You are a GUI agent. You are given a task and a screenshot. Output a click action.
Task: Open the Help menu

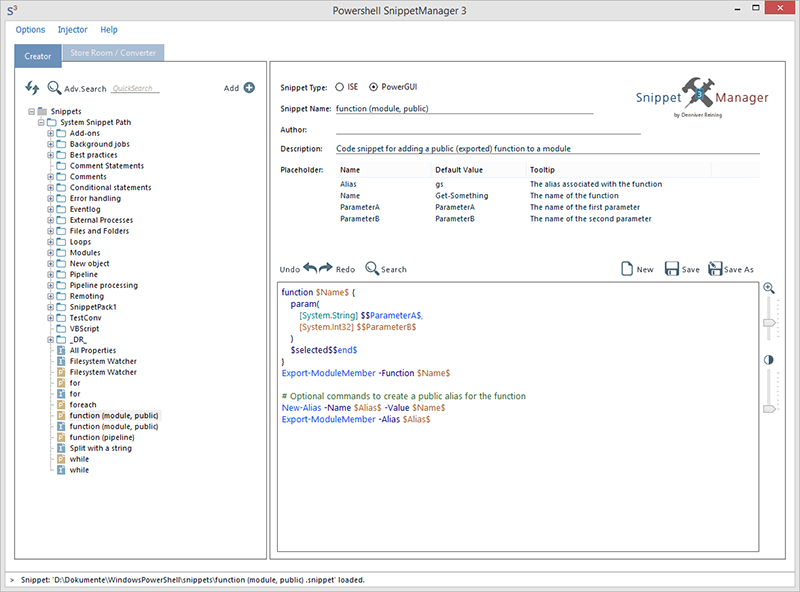(109, 30)
